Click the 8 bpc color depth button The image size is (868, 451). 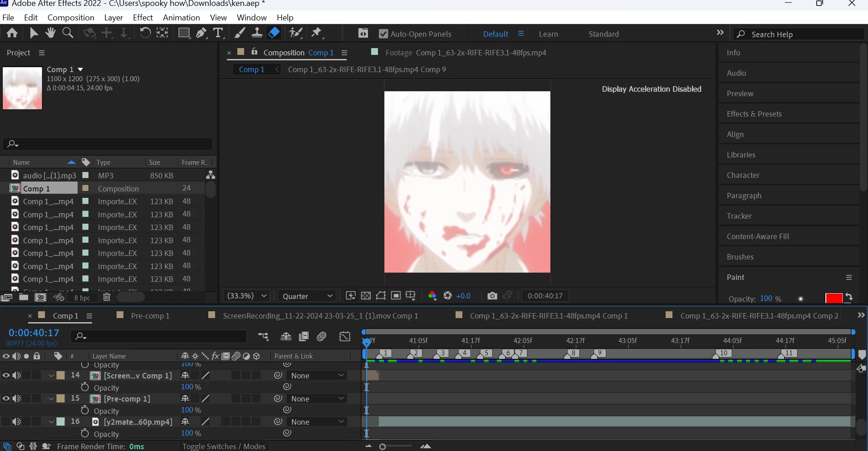click(x=82, y=298)
